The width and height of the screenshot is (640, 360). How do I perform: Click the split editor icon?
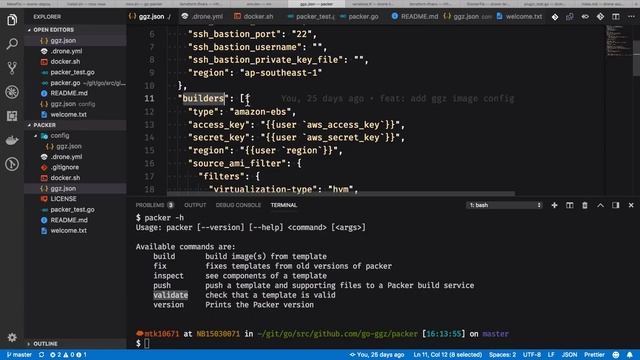(616, 17)
